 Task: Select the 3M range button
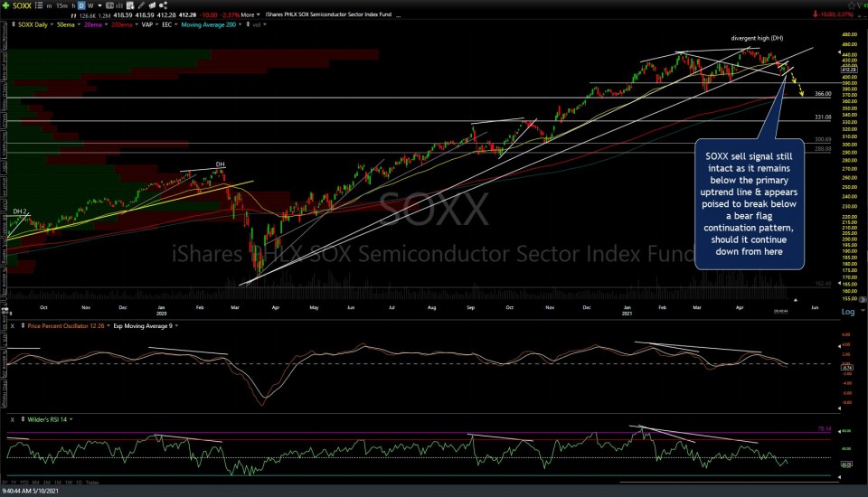pyautogui.click(x=46, y=483)
